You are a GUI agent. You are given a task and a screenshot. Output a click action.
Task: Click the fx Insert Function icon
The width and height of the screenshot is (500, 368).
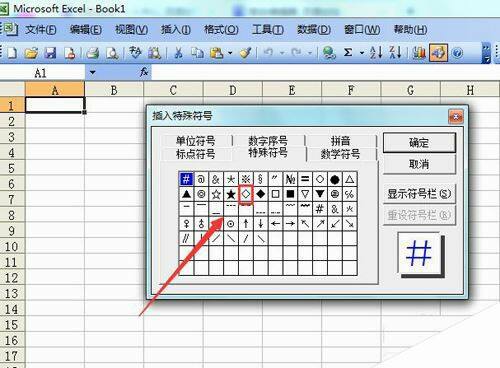click(144, 72)
